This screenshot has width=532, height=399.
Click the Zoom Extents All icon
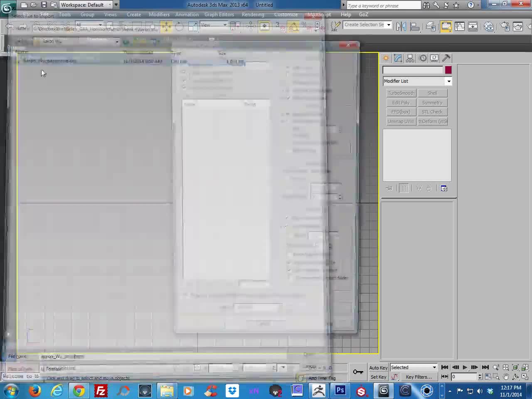[x=515, y=367]
